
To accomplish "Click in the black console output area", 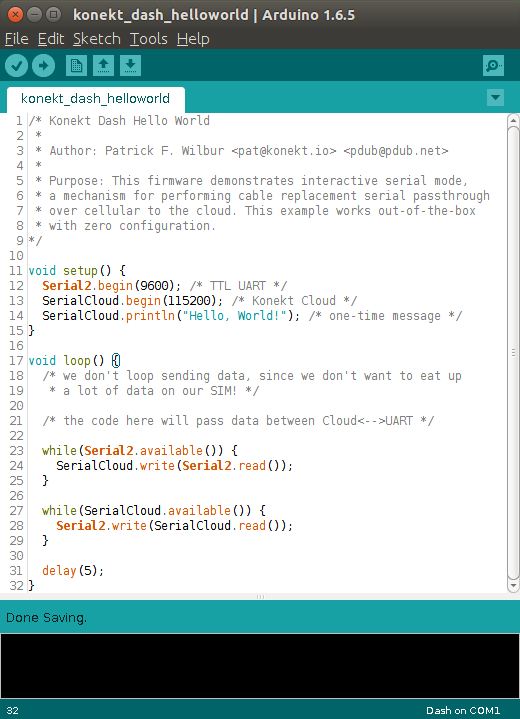I will [260, 666].
